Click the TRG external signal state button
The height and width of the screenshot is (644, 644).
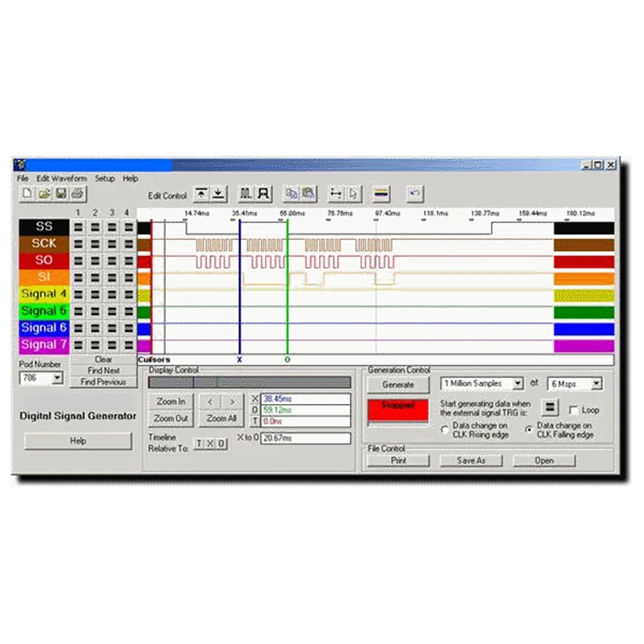[x=550, y=407]
